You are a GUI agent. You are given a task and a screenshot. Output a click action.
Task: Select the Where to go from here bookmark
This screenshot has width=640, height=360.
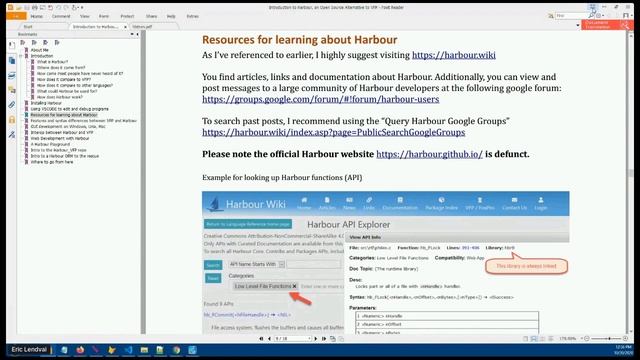coord(52,162)
